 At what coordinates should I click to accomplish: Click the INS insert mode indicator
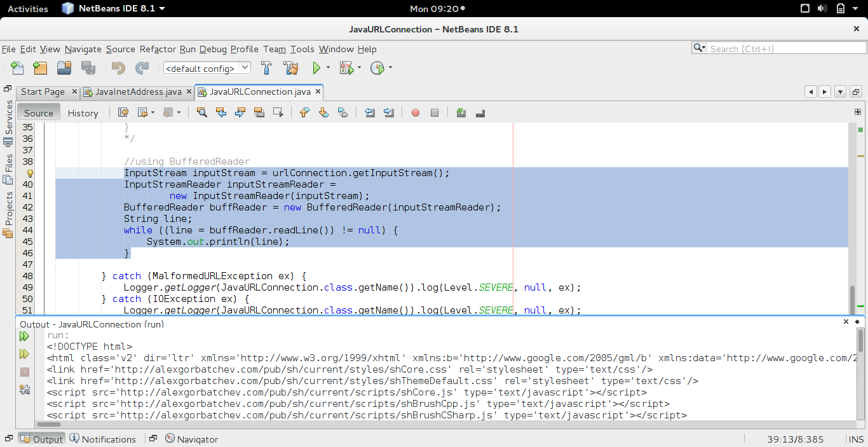[856, 439]
